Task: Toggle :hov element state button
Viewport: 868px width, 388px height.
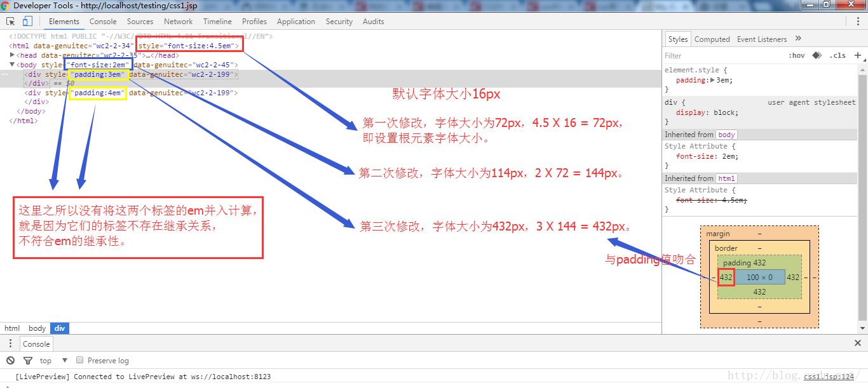Action: [797, 55]
